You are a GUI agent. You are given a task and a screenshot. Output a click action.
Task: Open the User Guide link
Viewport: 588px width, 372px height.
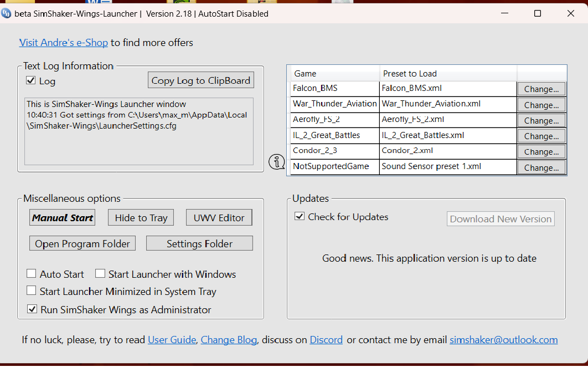172,340
